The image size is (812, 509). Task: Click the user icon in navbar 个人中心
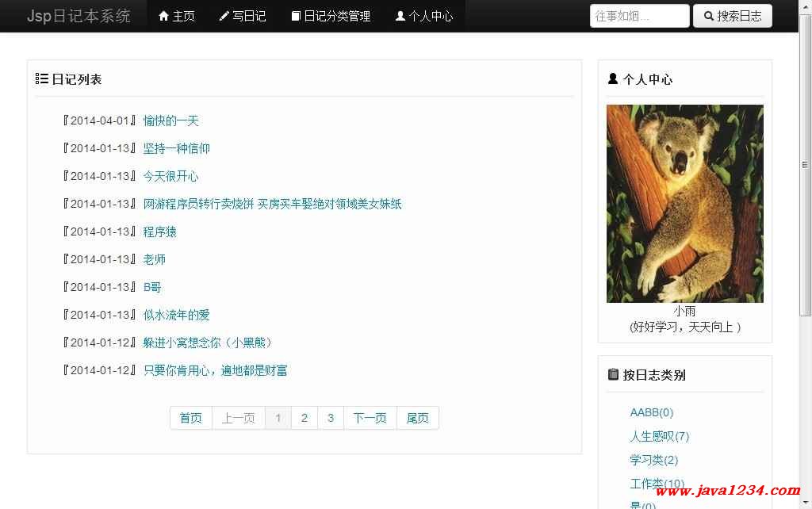point(400,16)
